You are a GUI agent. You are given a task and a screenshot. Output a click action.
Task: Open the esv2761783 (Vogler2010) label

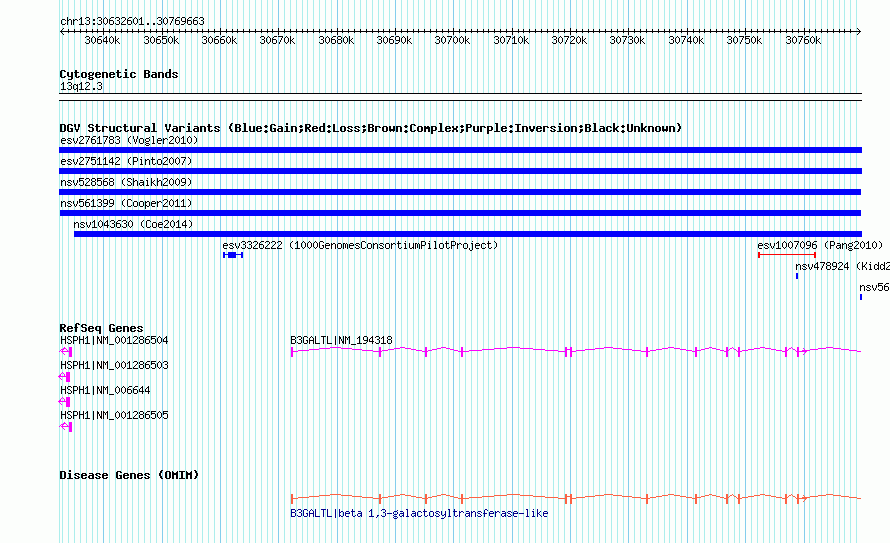coord(129,140)
